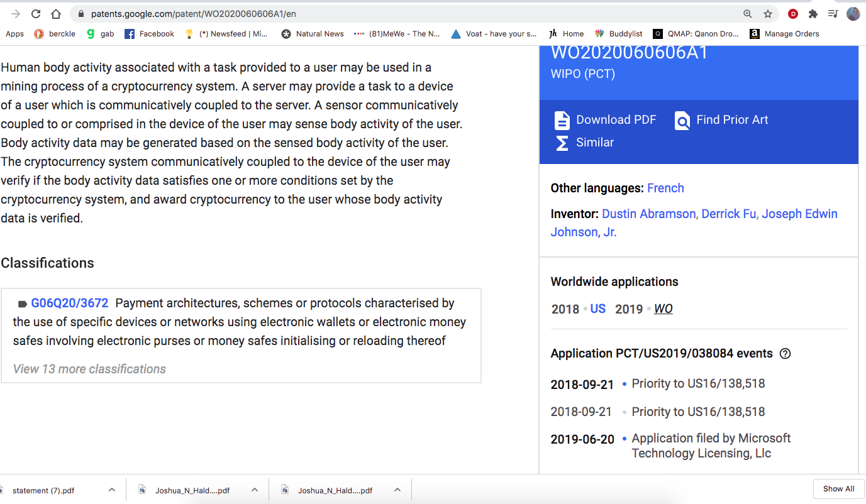The width and height of the screenshot is (866, 504).
Task: Open inventor Joseph Edwin Johnson, Jr. link
Action: point(694,222)
